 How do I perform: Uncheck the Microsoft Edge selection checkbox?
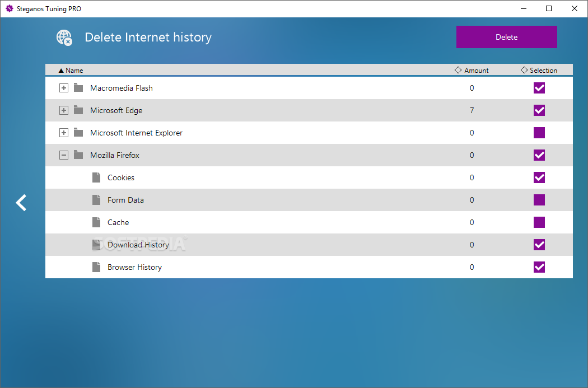click(x=539, y=110)
